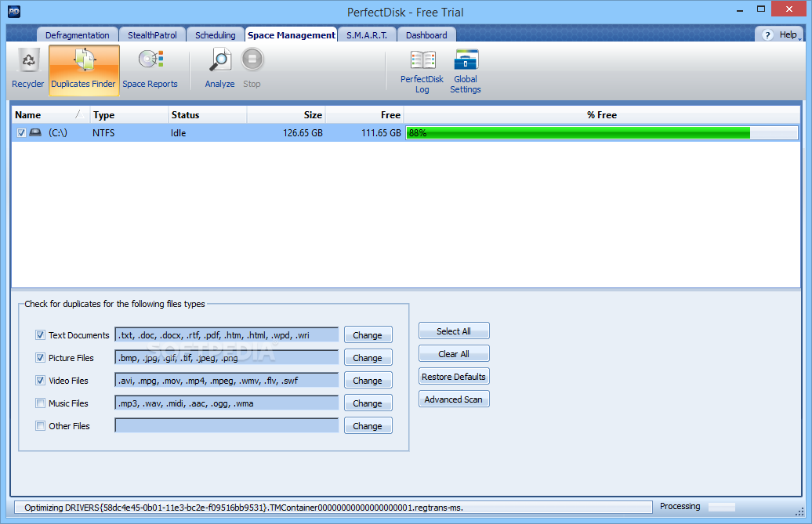Viewport: 812px width, 524px height.
Task: Click Change for Other Files
Action: click(368, 426)
